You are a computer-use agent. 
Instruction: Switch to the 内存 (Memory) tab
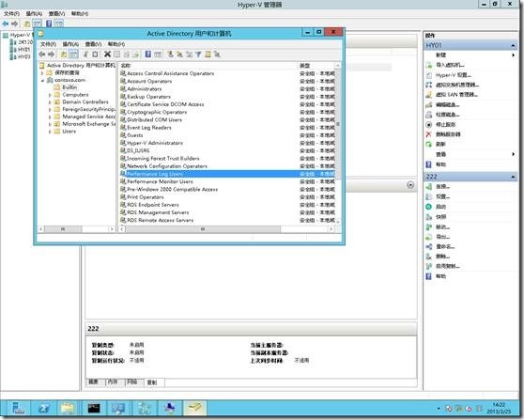click(113, 381)
